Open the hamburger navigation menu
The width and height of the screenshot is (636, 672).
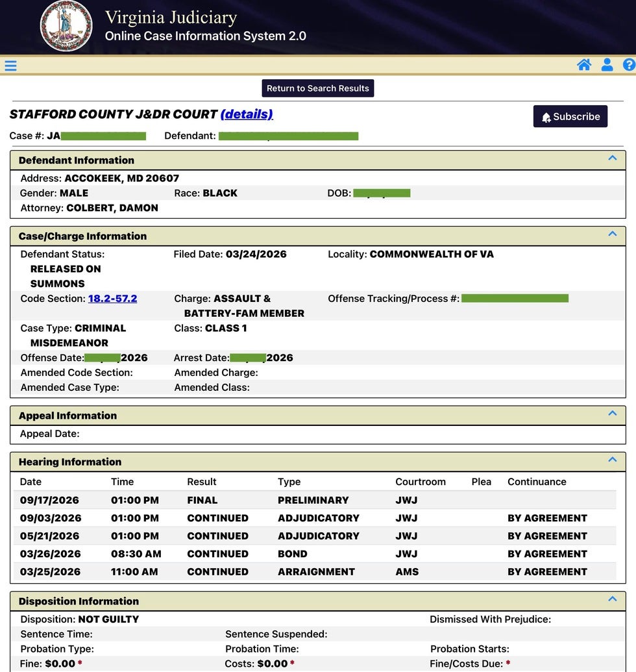pyautogui.click(x=10, y=66)
